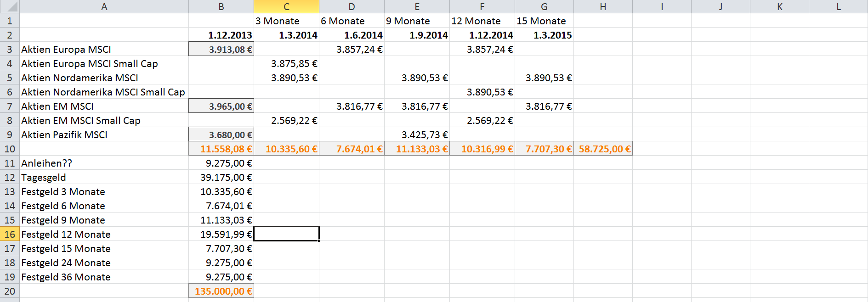This screenshot has width=868, height=302.
Task: Select 3.857,24 € in column D
Action: point(352,49)
